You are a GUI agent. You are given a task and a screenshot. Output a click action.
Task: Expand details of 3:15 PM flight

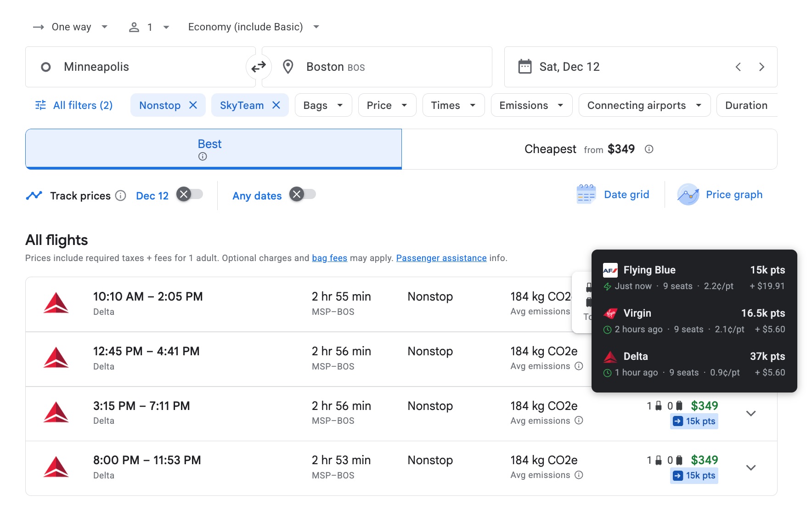[x=751, y=413]
